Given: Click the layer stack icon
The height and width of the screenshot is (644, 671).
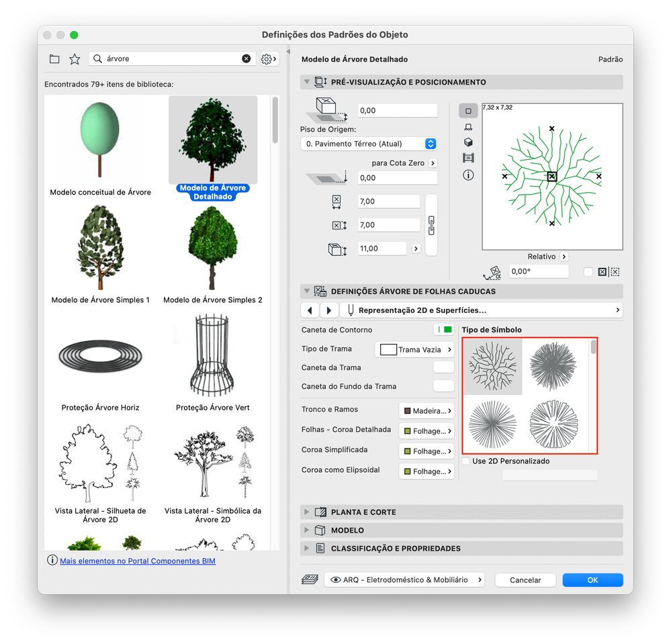Looking at the screenshot, I should [310, 580].
